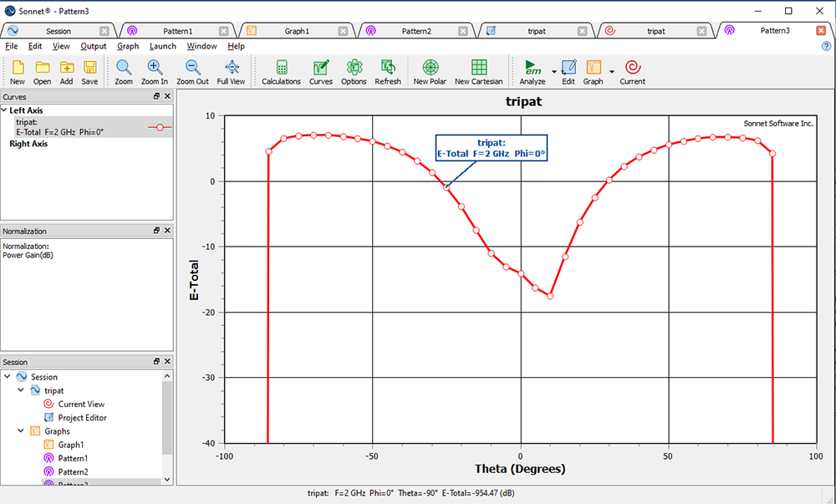This screenshot has height=504, width=836.
Task: Open the File menu
Action: [x=11, y=46]
